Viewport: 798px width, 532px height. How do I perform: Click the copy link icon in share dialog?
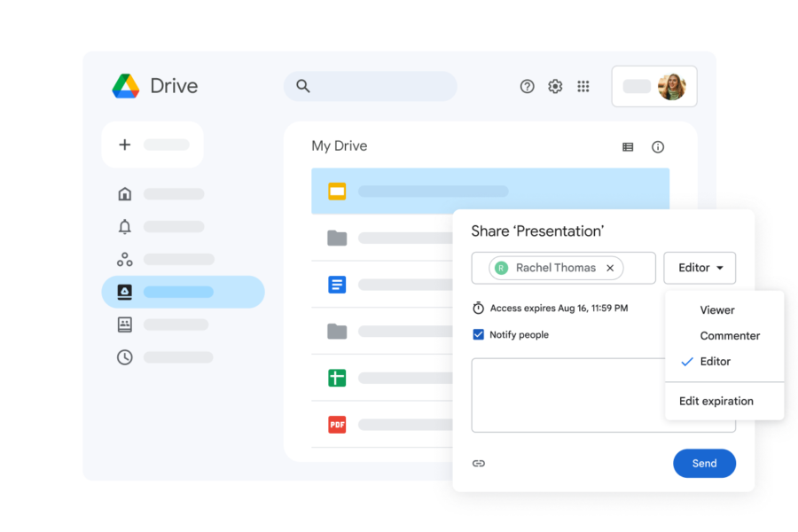click(x=479, y=463)
